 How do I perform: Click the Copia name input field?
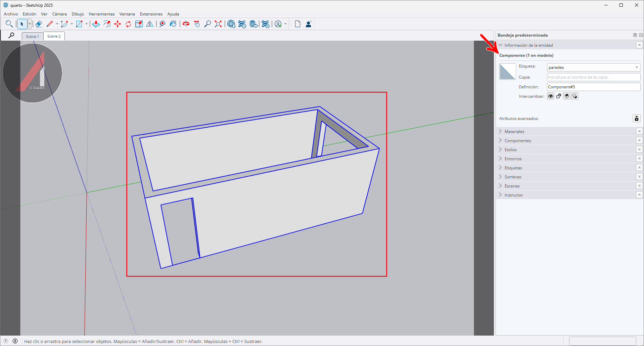click(x=594, y=77)
